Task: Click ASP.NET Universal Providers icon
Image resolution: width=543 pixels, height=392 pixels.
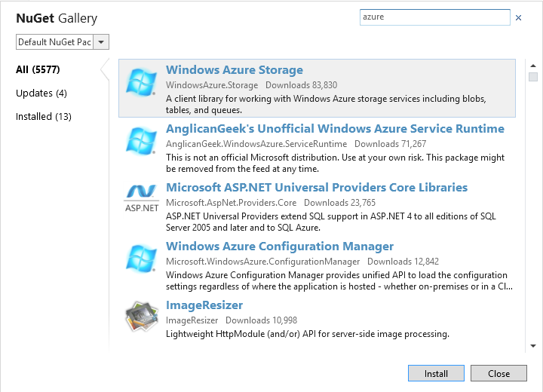Action: tap(141, 200)
